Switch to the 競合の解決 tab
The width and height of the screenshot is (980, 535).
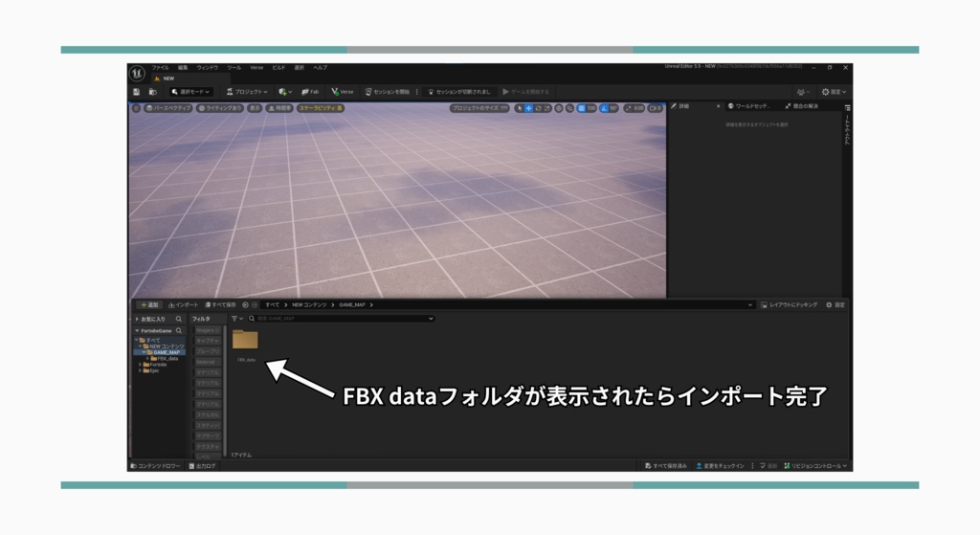tap(802, 106)
